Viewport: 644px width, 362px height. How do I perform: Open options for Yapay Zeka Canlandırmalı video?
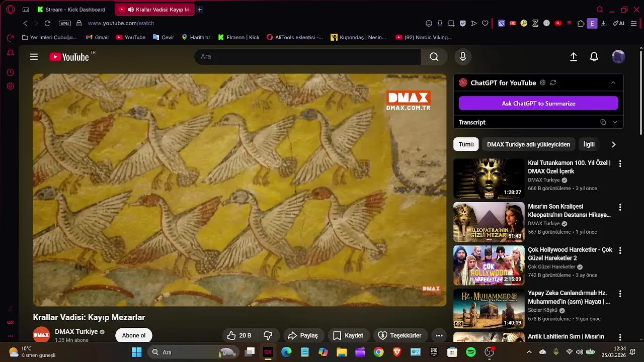pos(620,294)
